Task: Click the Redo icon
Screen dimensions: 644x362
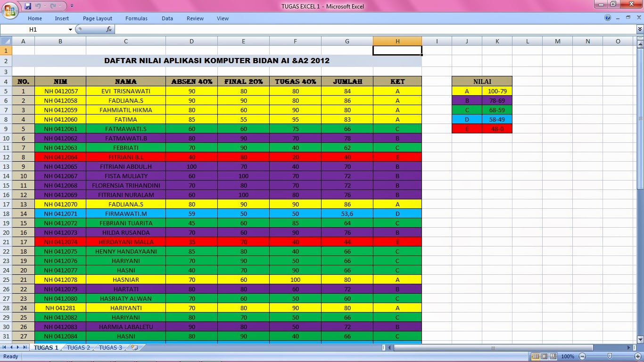Action: 53,6
